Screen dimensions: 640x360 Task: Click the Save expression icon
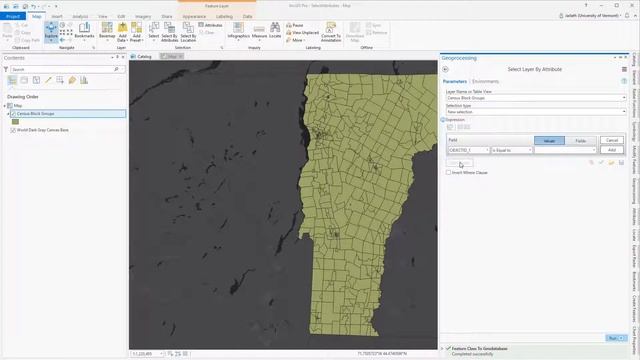621,162
